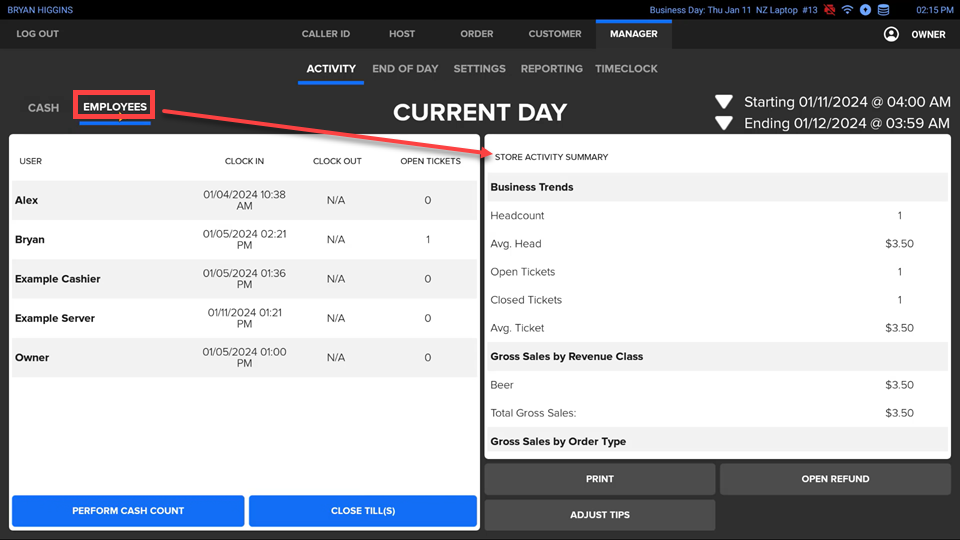Open the End of Day tab

[405, 69]
